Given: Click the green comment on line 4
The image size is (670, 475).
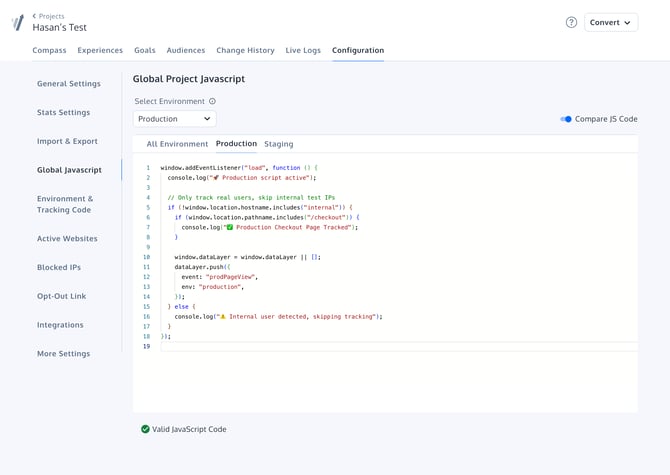Looking at the screenshot, I should point(251,197).
